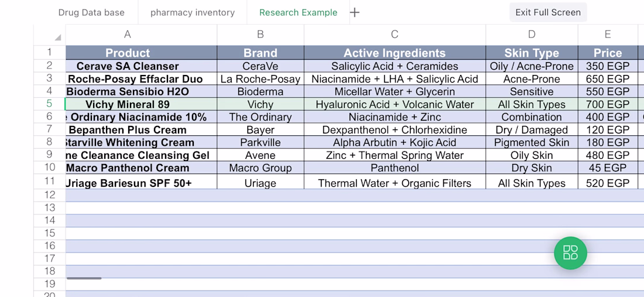Switch to Drug Data base sheet tab

click(91, 12)
